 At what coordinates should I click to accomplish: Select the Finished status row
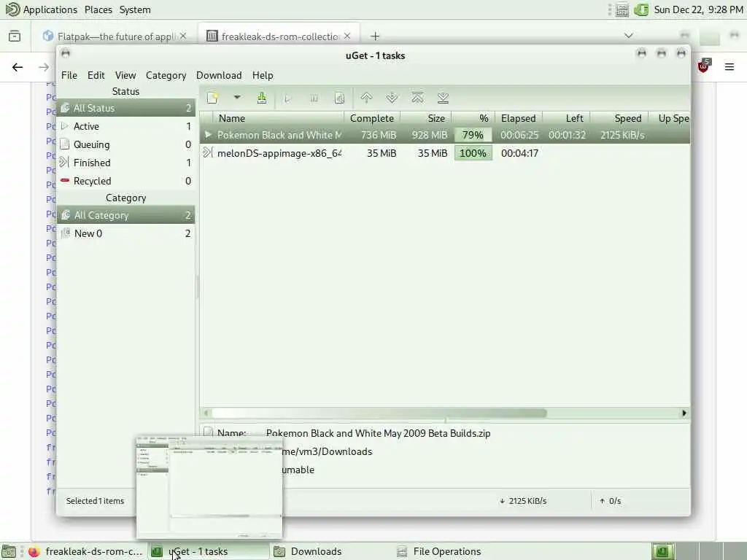(x=125, y=163)
